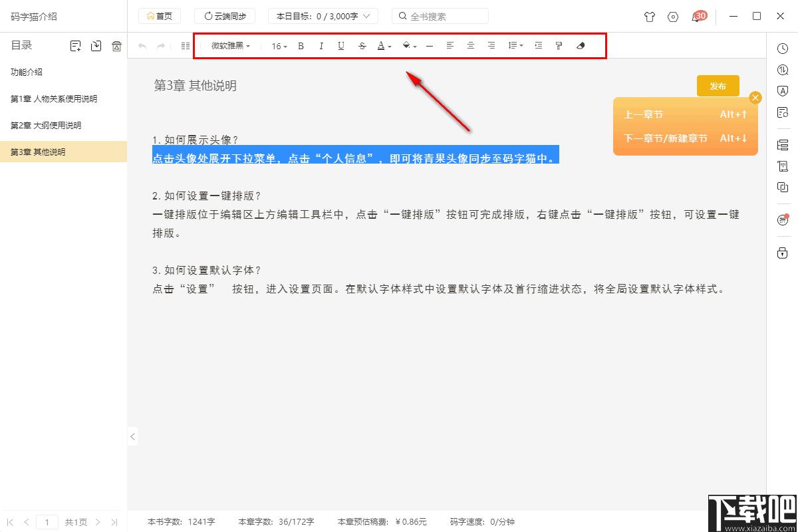This screenshot has height=532, width=798.
Task: Open the 微软雅黑 font family dropdown
Action: [x=231, y=46]
